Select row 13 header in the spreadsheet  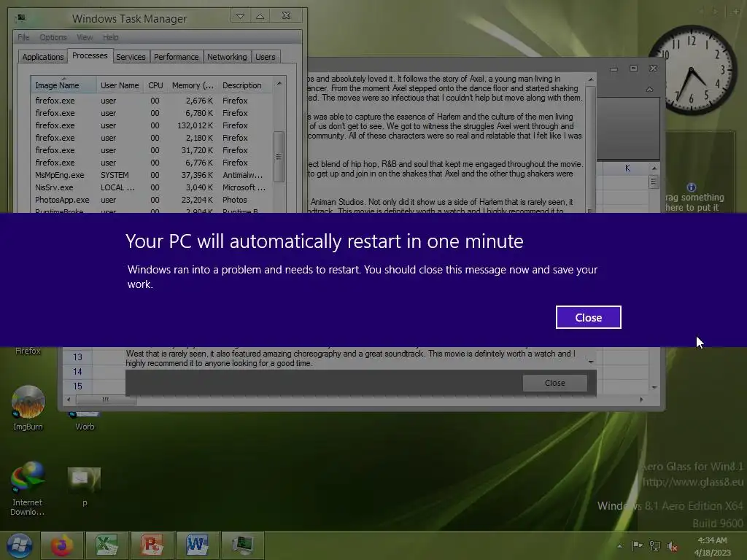pos(77,357)
